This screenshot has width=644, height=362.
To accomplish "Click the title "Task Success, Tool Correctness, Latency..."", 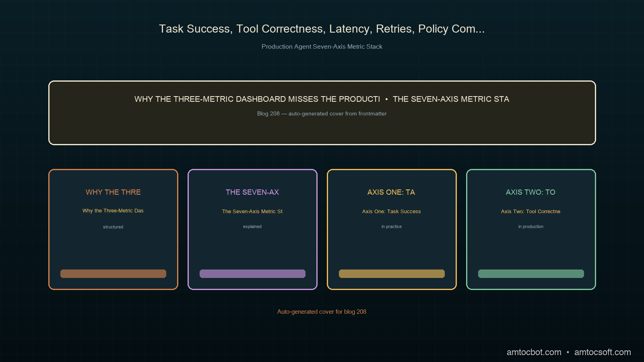I will tap(322, 29).
